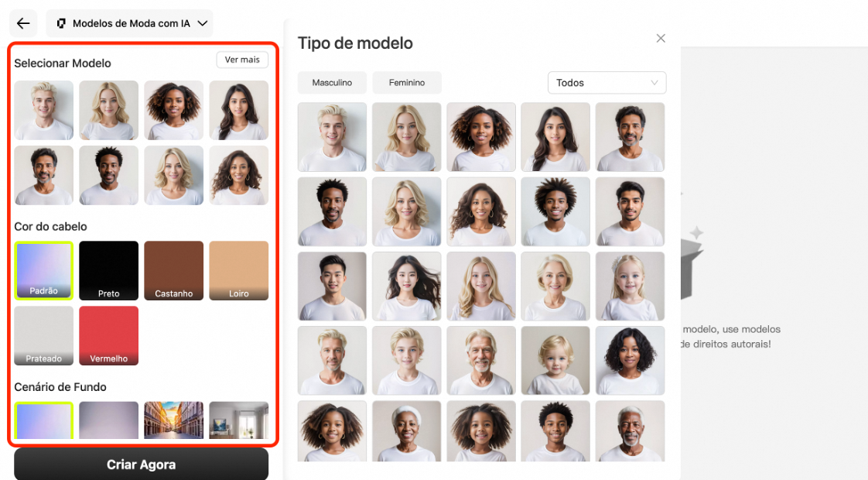Close the Tipo de modelo panel

coord(661,38)
